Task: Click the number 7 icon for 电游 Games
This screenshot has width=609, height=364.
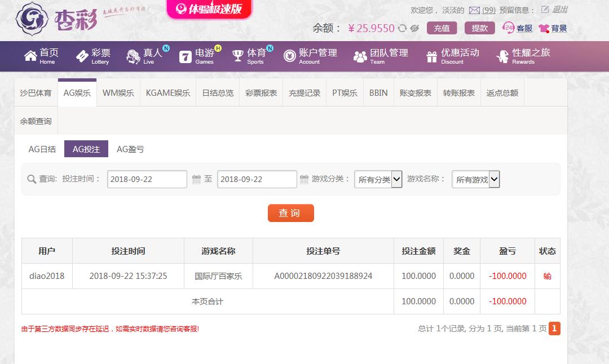Action: coord(184,56)
